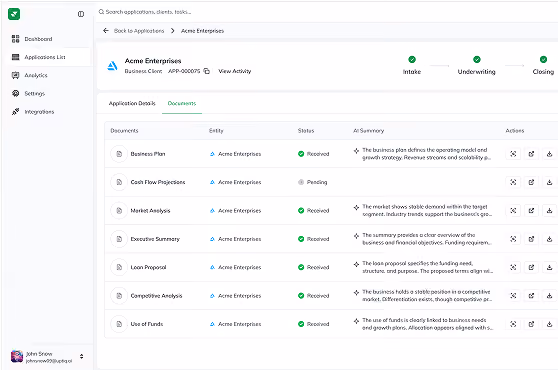Click Loan Proposal document name
This screenshot has width=558, height=370.
[148, 267]
